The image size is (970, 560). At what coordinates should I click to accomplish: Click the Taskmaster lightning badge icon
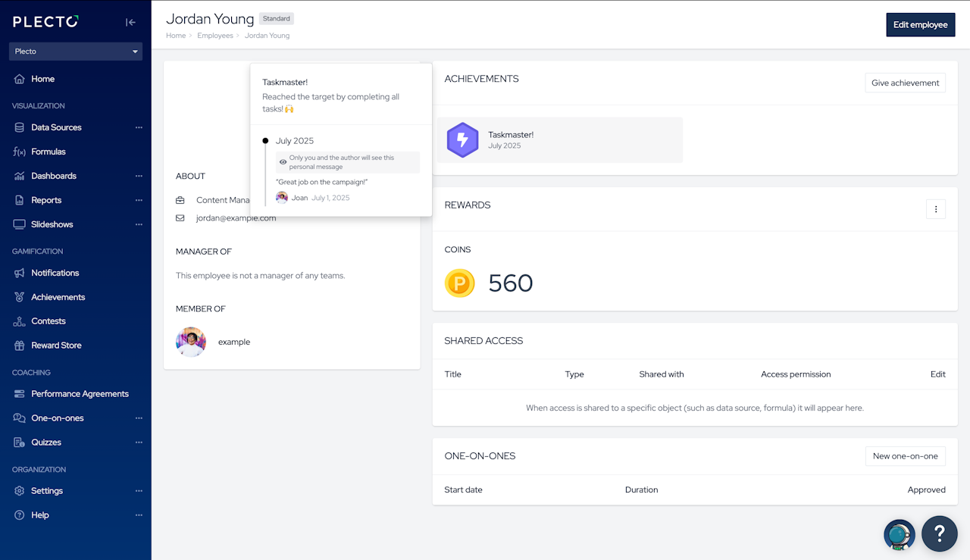(462, 140)
